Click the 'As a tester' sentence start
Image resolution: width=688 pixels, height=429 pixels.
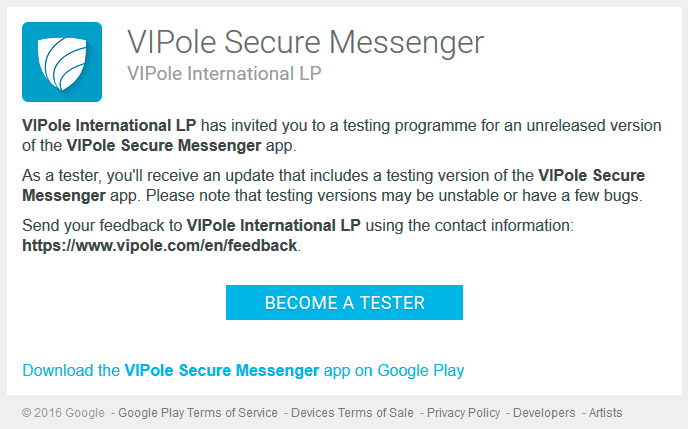click(62, 176)
